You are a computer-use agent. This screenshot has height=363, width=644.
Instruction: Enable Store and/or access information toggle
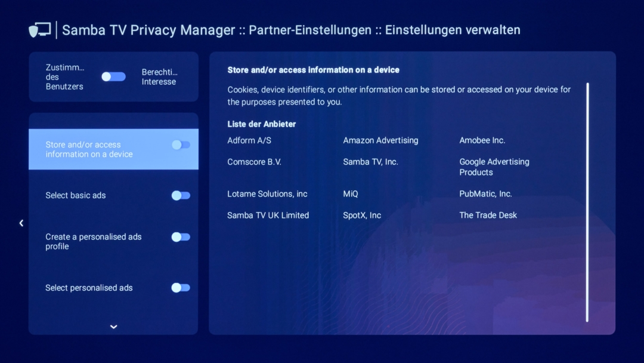coord(181,145)
